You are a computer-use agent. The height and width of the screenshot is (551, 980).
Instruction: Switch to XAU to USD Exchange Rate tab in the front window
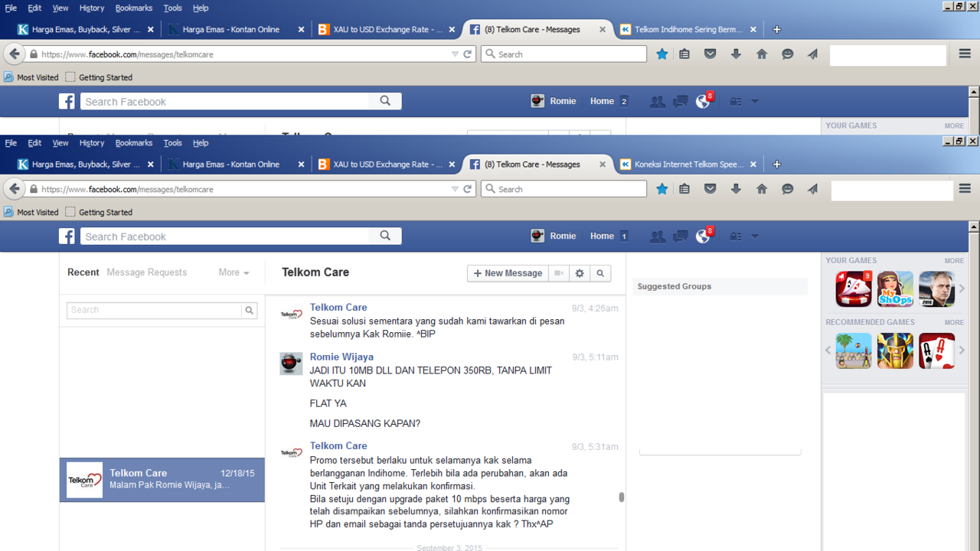tap(386, 165)
